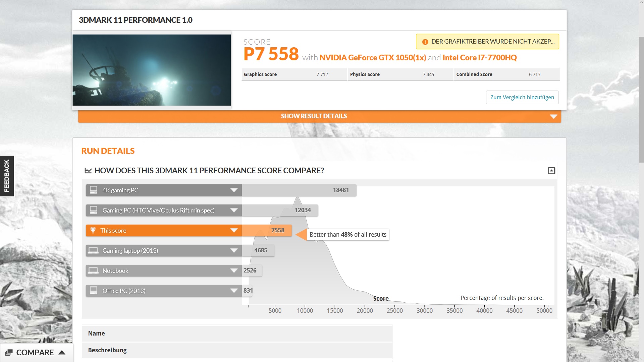Click the benchmark scene thumbnail image
644x362 pixels.
152,70
